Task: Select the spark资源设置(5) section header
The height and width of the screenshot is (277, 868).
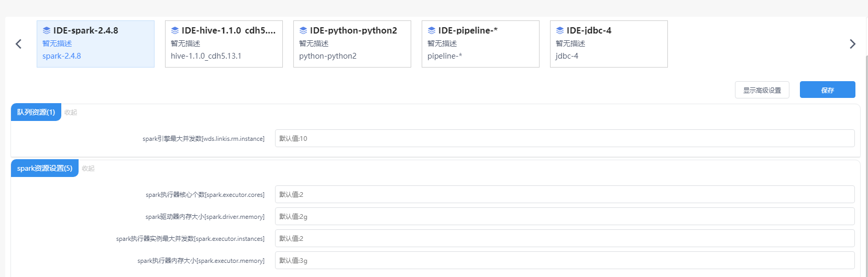Action: (x=45, y=168)
